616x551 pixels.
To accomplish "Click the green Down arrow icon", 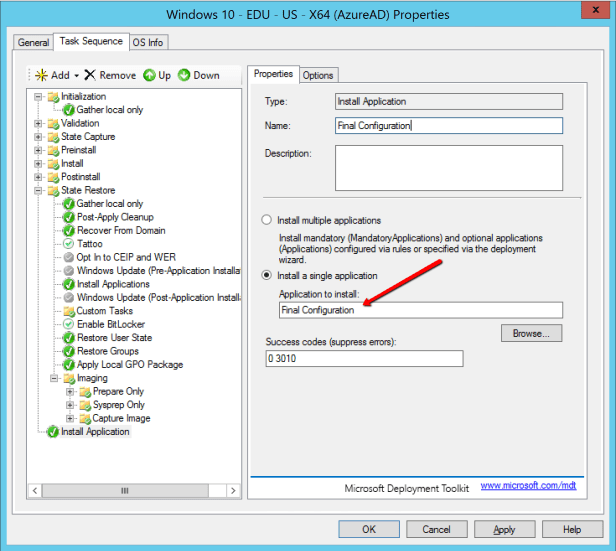I will pos(184,75).
